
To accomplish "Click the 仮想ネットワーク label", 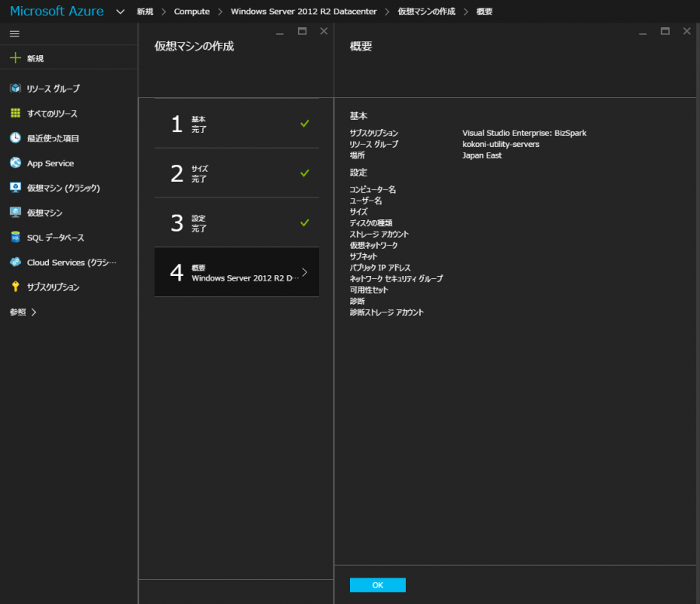I will click(x=373, y=246).
